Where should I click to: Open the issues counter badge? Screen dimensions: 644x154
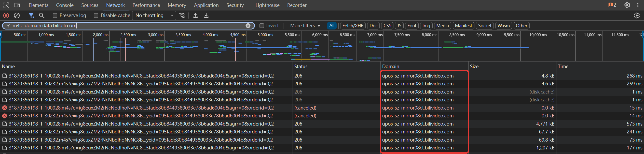click(612, 5)
